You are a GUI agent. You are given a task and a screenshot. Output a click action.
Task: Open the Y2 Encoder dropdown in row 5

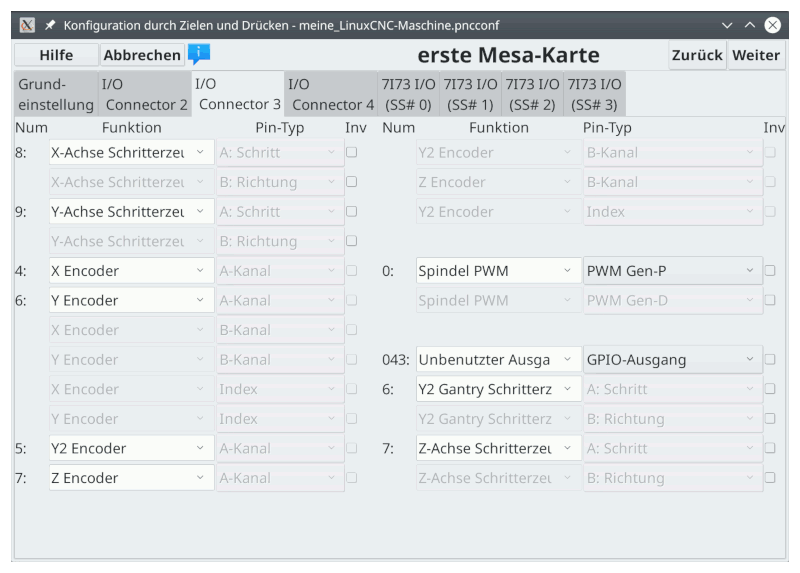pyautogui.click(x=132, y=449)
